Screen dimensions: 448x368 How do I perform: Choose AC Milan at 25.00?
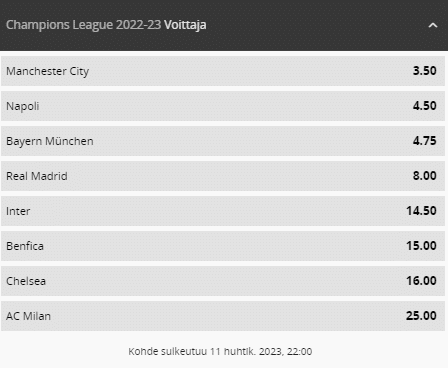421,316
